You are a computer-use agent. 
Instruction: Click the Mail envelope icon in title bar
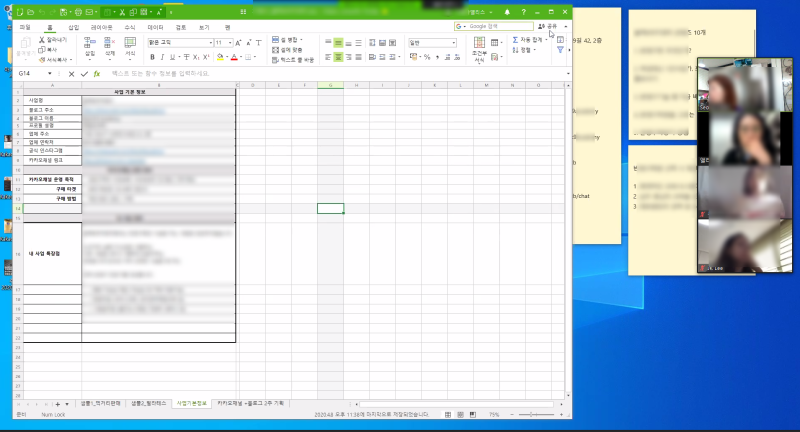pyautogui.click(x=90, y=12)
